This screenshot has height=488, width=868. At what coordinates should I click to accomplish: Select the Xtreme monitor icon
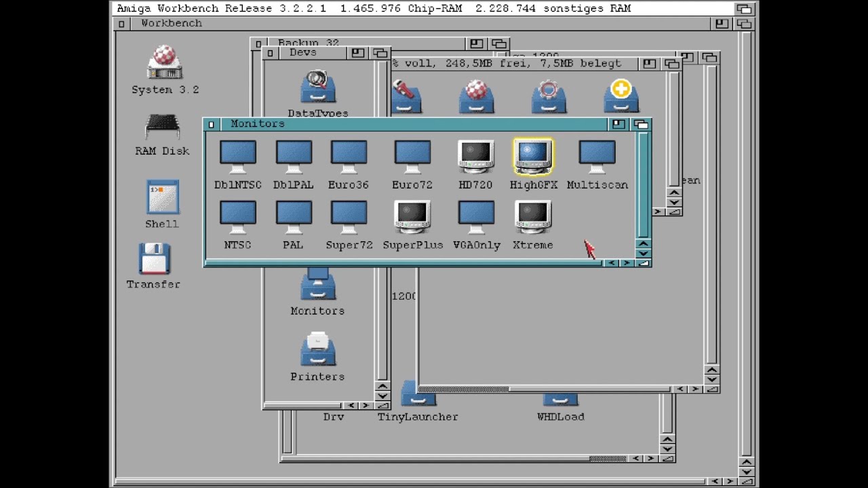533,218
